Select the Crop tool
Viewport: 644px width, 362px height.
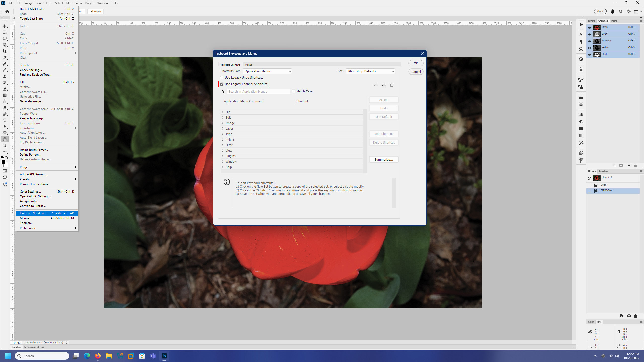point(5,51)
